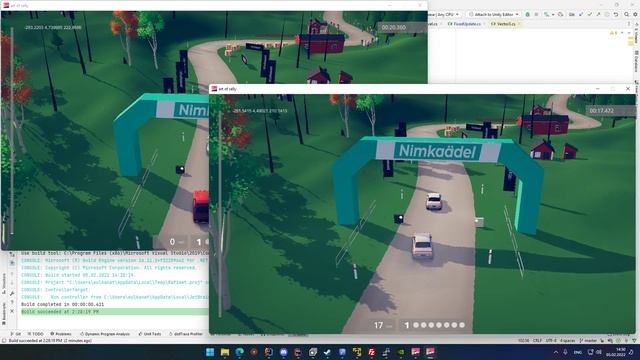Show hidden system tray icons chevron
Viewport: 640px width, 360px height.
pos(556,352)
